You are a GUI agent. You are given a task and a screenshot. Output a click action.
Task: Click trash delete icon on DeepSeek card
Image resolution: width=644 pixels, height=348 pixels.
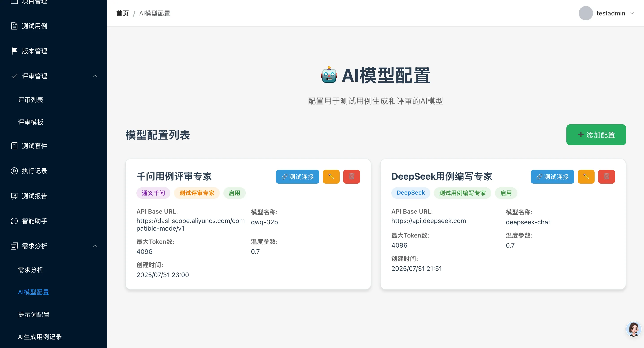pos(606,177)
